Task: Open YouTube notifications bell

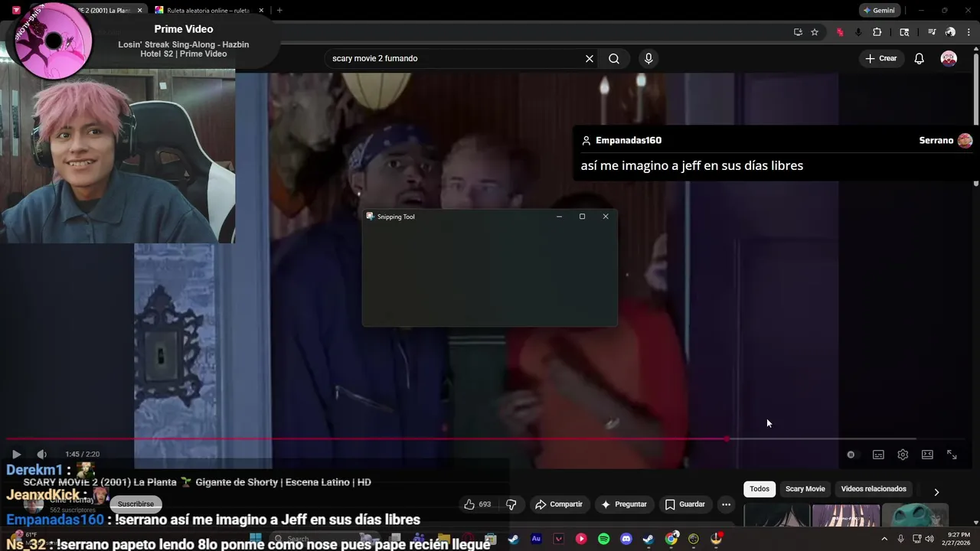Action: pyautogui.click(x=920, y=59)
